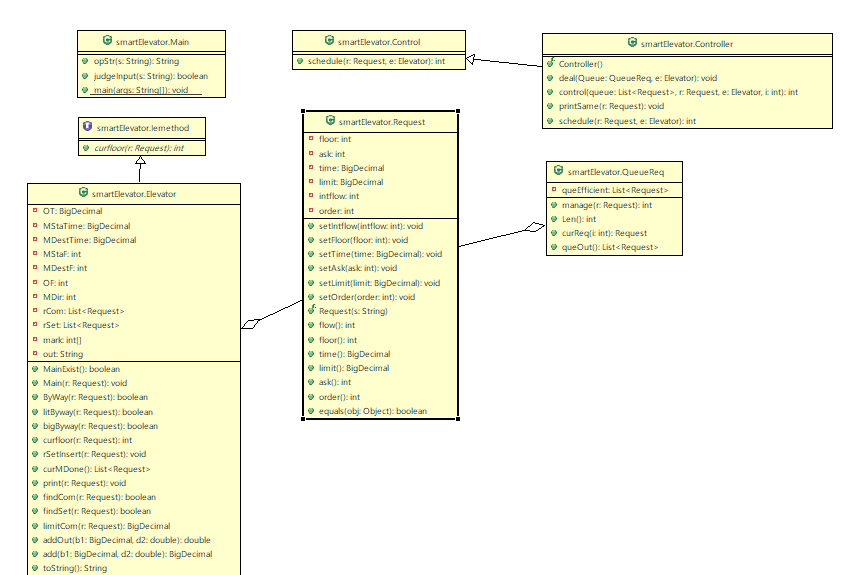Click the class icon beside smartElevator.Controller
Image resolution: width=853 pixels, height=575 pixels.
coord(632,43)
